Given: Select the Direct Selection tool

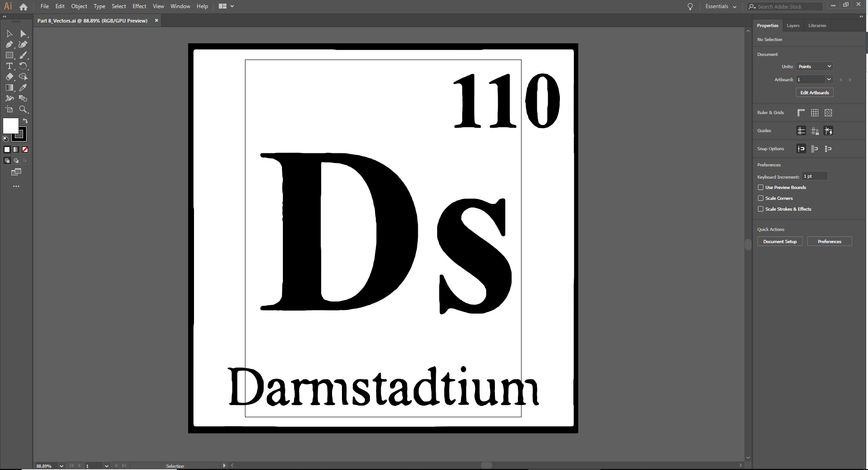Looking at the screenshot, I should [x=23, y=34].
